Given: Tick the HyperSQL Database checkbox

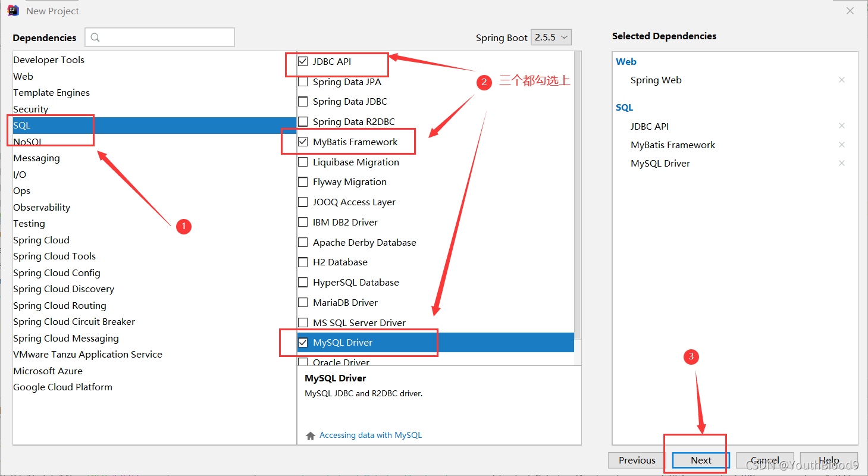Looking at the screenshot, I should coord(303,282).
